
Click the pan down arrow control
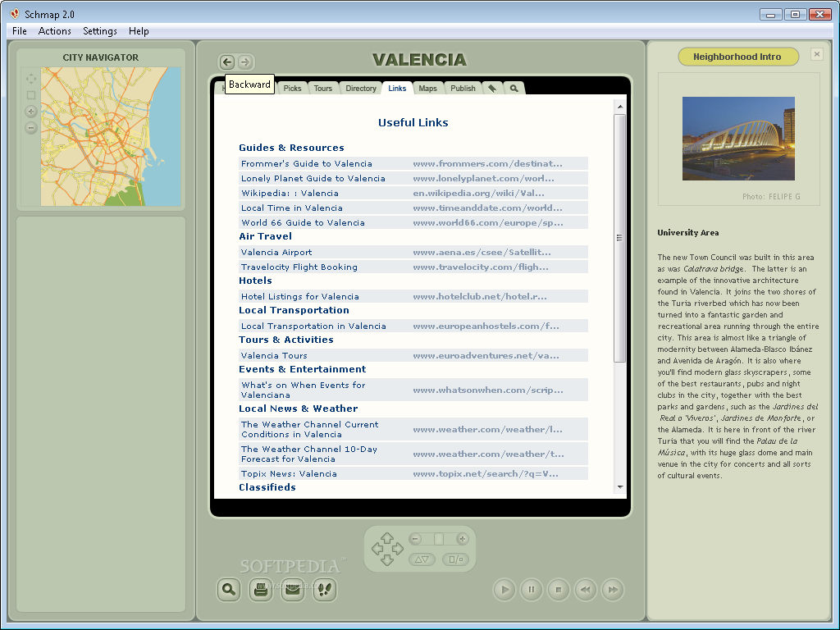click(387, 560)
